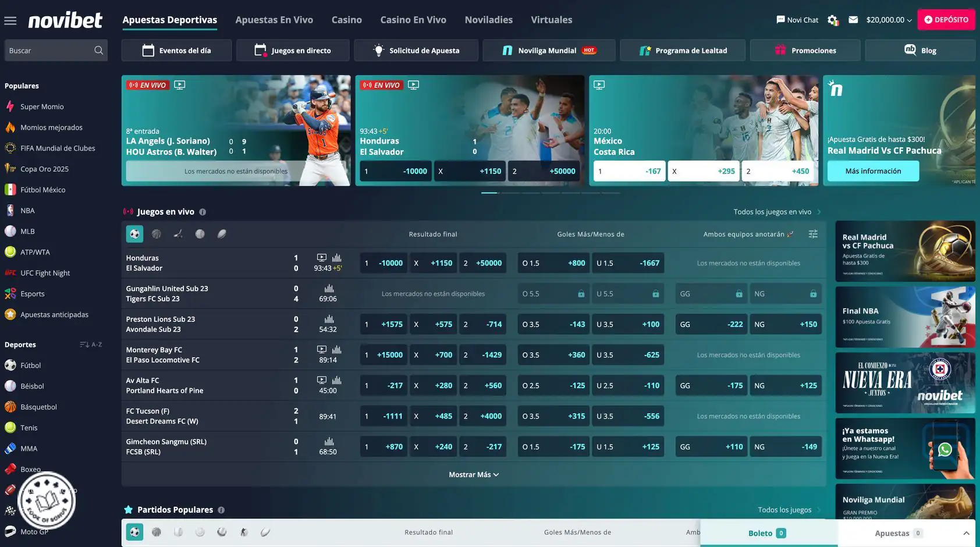
Task: Open stats icon for Gungahlin United Sub 23
Action: coord(329,289)
